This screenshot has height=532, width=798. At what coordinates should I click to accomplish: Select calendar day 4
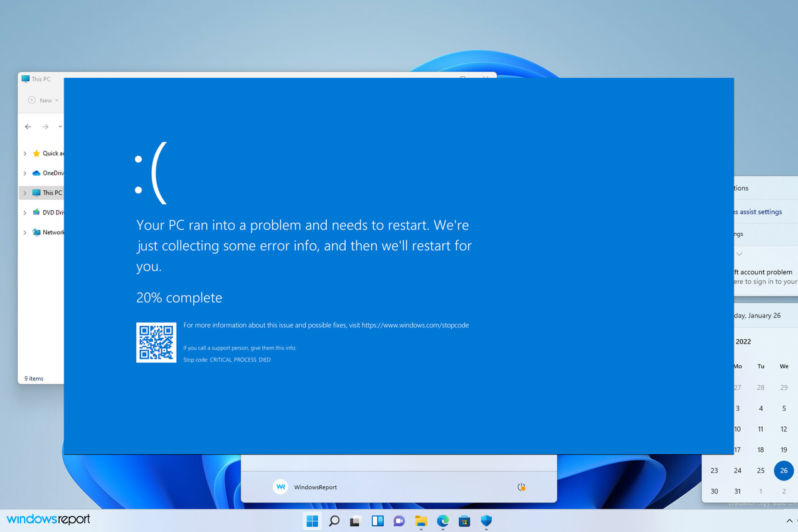pyautogui.click(x=761, y=408)
